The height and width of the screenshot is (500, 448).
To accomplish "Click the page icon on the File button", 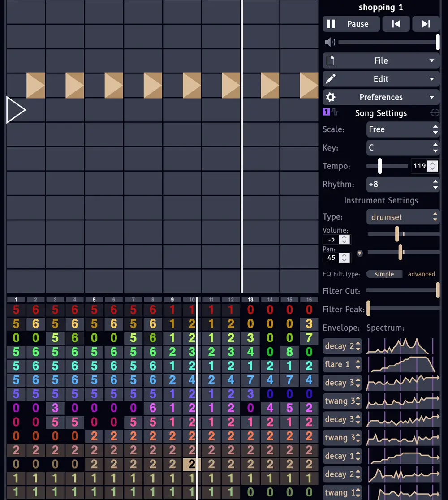I will 331,60.
